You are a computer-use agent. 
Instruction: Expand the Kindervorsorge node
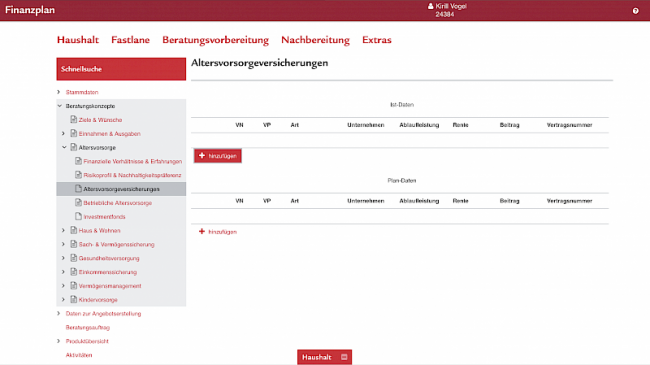coord(63,299)
